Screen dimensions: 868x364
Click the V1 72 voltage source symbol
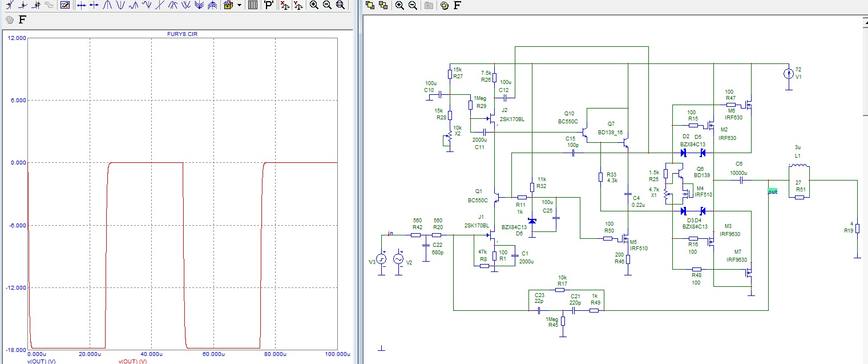788,73
